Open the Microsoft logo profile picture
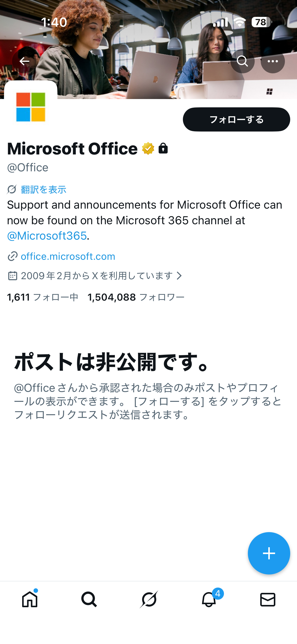This screenshot has height=644, width=297. pos(31,107)
